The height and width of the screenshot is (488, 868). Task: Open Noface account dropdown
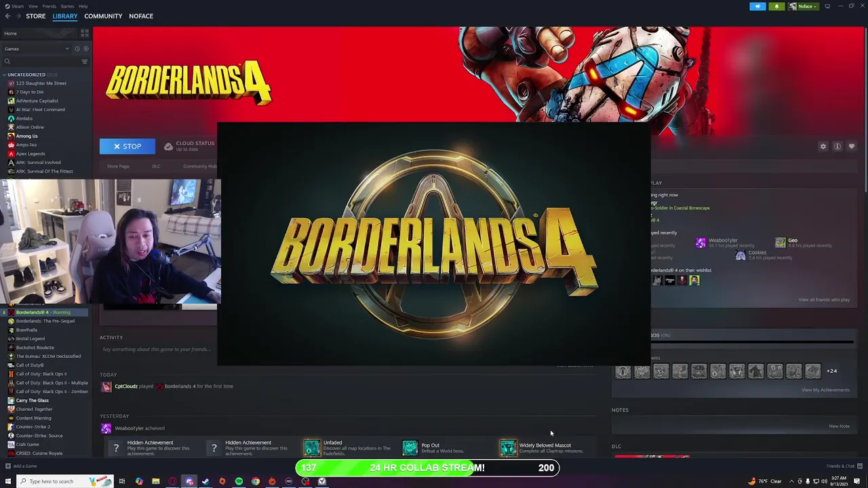[804, 6]
